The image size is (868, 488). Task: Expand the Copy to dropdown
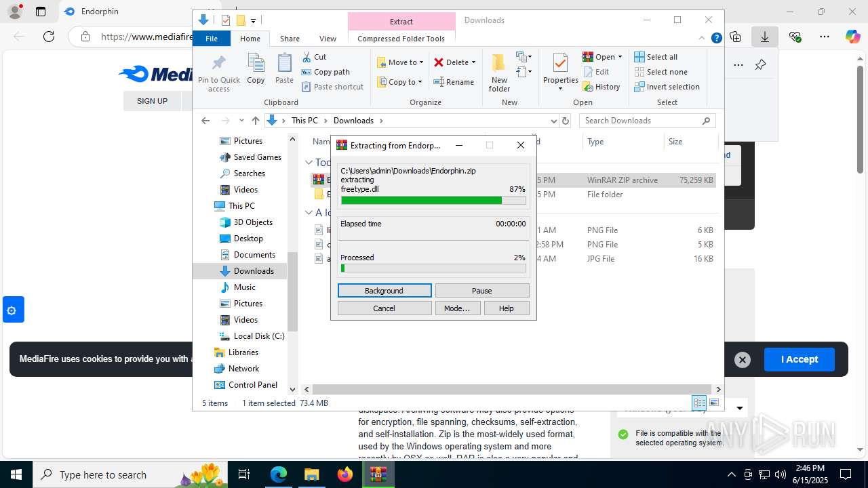click(420, 82)
